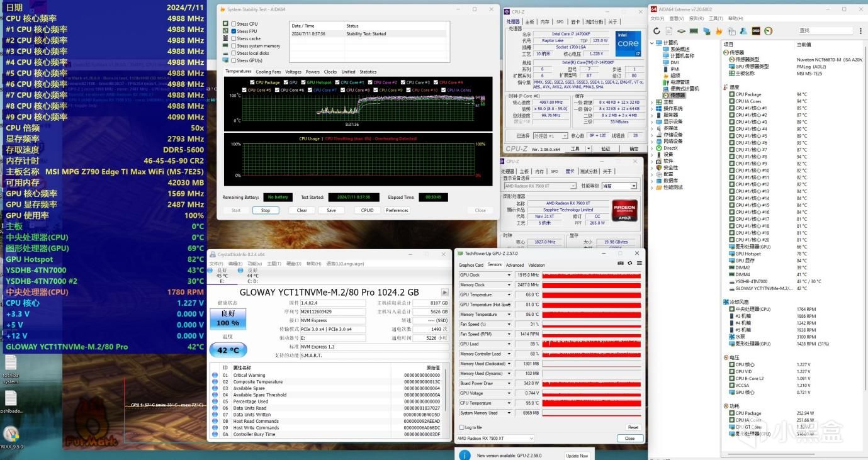This screenshot has width=868, height=460.
Task: Switch to the Cooling Fans tab
Action: coord(268,72)
